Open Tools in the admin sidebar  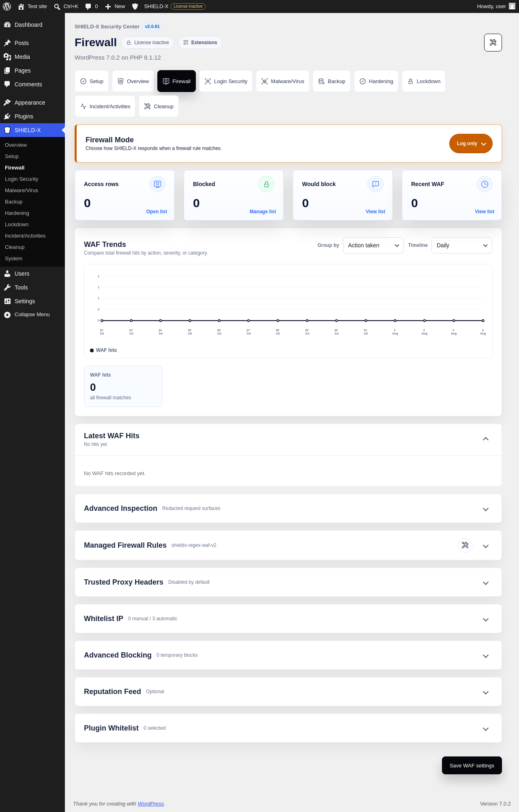point(32,287)
